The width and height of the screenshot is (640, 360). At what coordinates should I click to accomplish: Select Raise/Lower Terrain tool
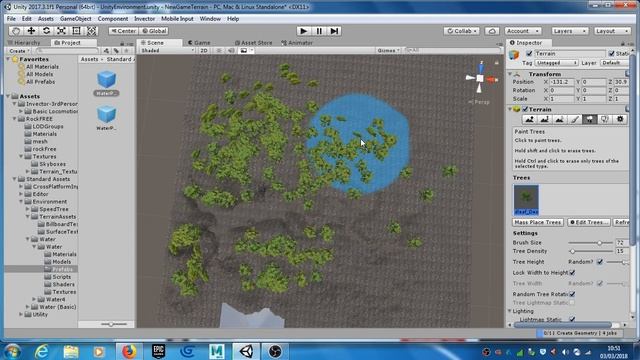(x=530, y=119)
